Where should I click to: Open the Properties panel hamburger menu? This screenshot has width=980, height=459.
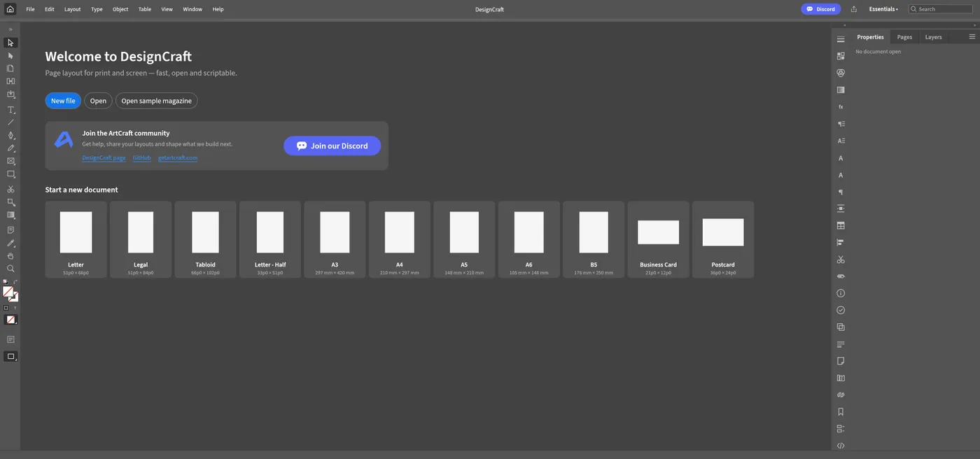(x=972, y=36)
